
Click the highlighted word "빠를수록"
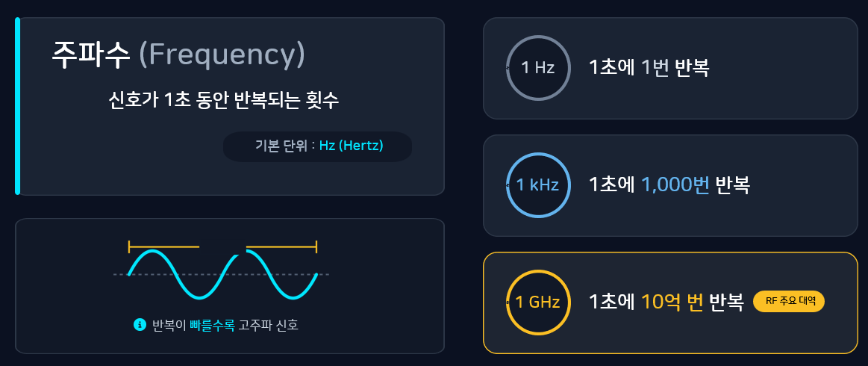[212, 325]
